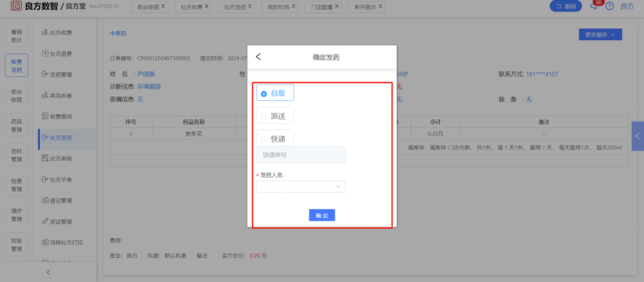Select the 快递 express radio option
The width and height of the screenshot is (644, 282).
pos(275,138)
